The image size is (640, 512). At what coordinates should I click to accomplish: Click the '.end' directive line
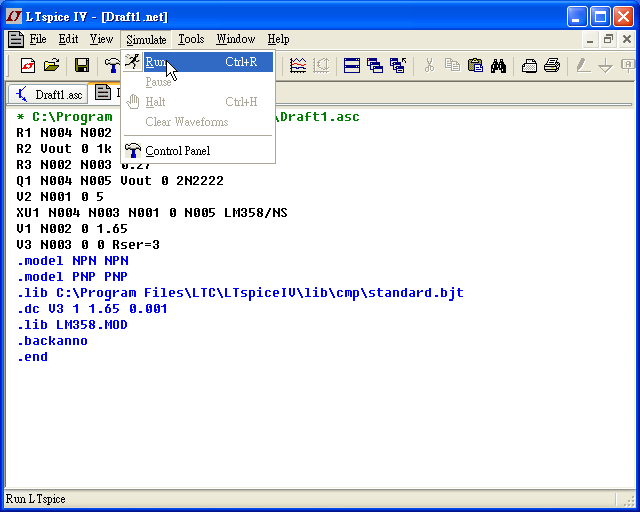tap(32, 356)
